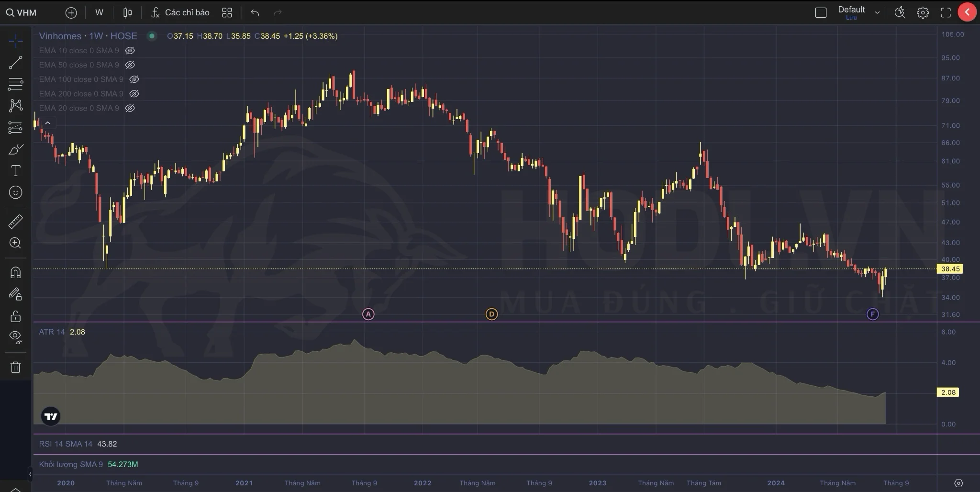Image resolution: width=980 pixels, height=492 pixels.
Task: Click green market status dot
Action: [152, 35]
